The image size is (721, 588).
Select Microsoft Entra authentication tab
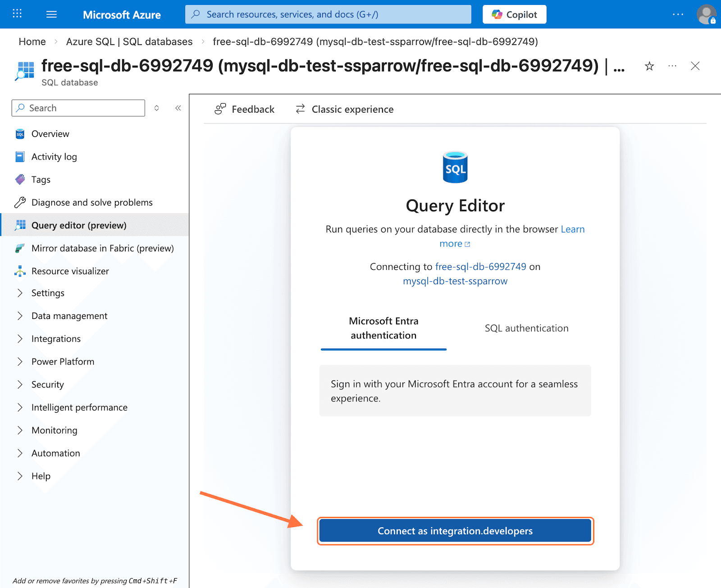(x=383, y=328)
